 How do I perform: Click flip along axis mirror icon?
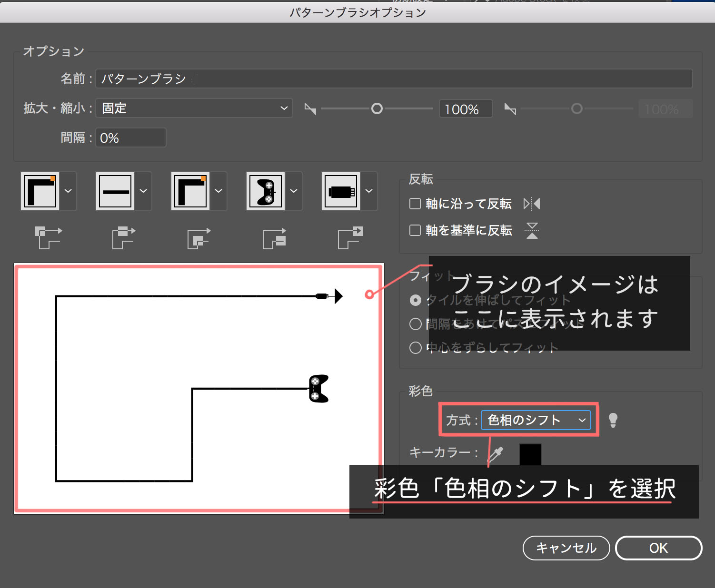coord(532,204)
